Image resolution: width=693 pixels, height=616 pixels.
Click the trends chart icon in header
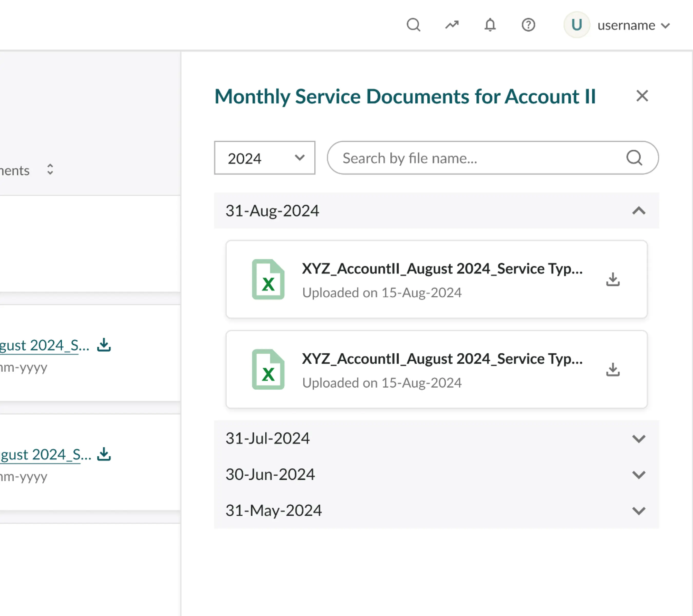[452, 25]
